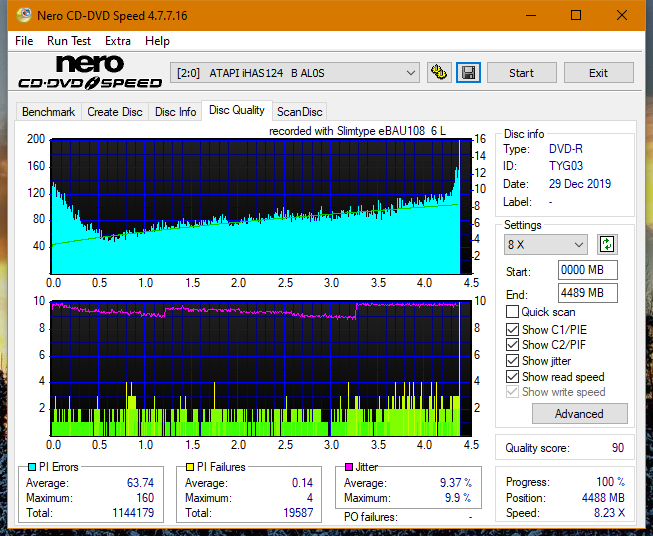Minimize the Nero CD-DVD Speed window
The height and width of the screenshot is (536, 653).
(531, 15)
